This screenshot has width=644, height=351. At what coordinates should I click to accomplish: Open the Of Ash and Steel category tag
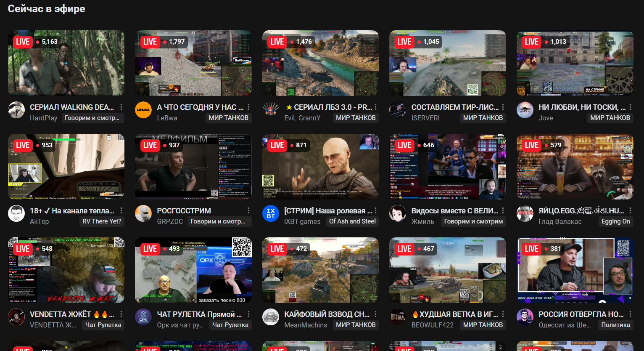pyautogui.click(x=352, y=221)
